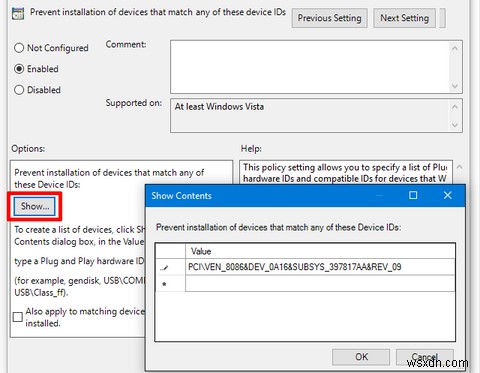Confirm the Show Contents dialog with OK

click(361, 357)
